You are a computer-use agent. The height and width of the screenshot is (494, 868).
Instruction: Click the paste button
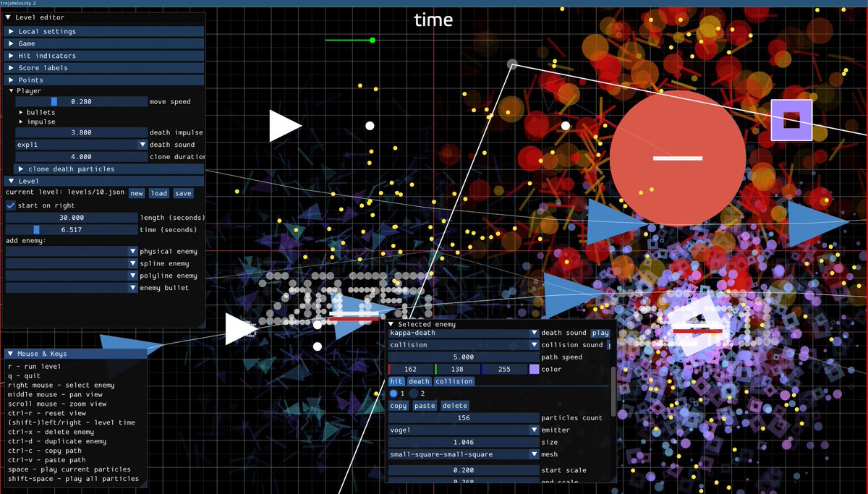tap(425, 406)
